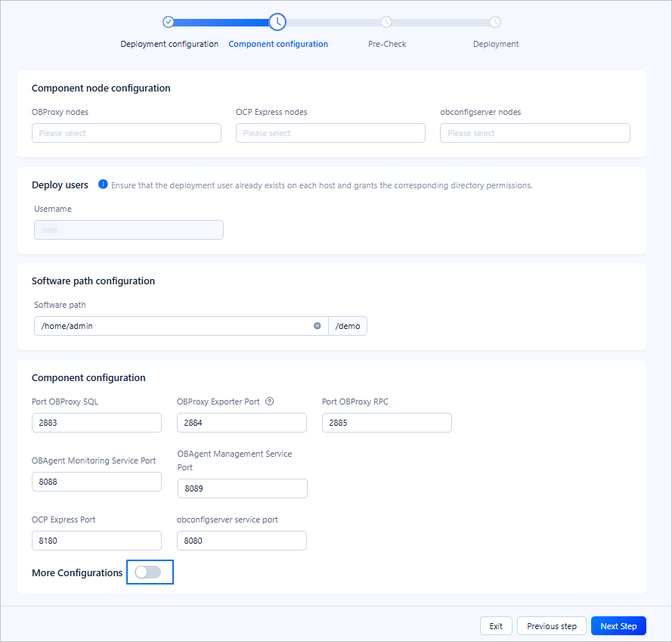Click the OBAgent Management Service Port field
Screen dimensions: 672x642
point(242,488)
